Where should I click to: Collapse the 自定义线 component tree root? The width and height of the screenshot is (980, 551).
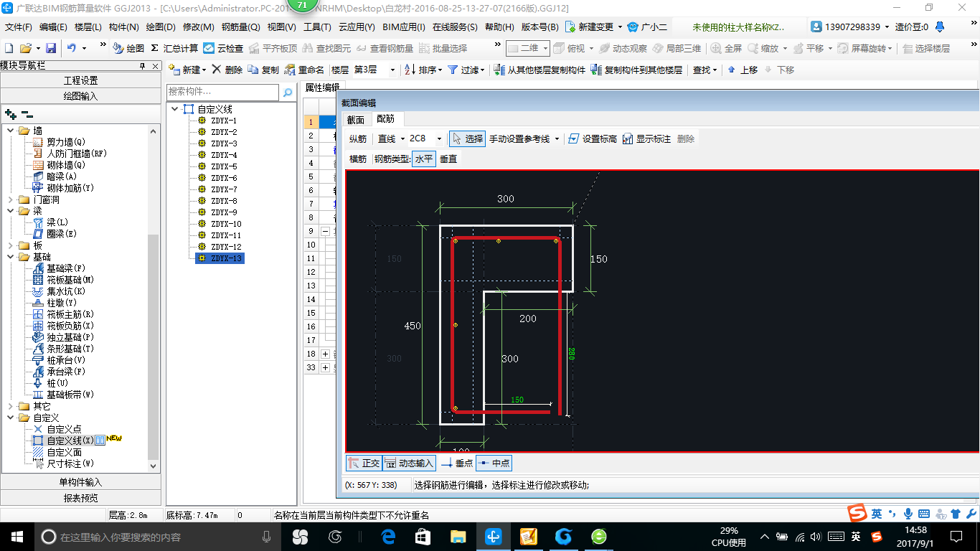[174, 109]
